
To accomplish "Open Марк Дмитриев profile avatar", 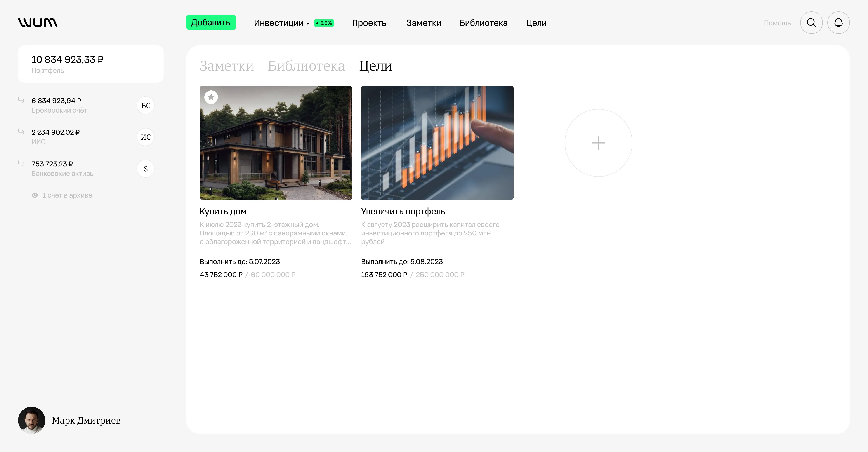I will (31, 420).
